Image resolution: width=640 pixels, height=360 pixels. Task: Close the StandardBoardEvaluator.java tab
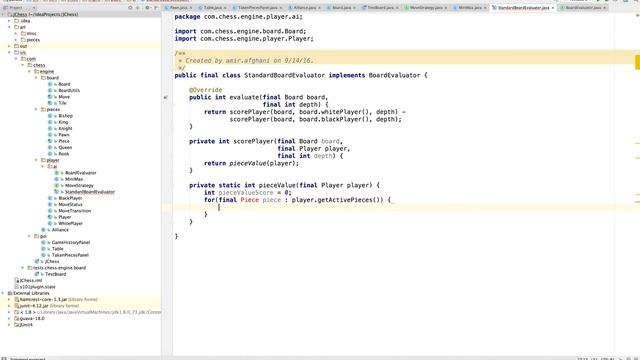[x=553, y=8]
